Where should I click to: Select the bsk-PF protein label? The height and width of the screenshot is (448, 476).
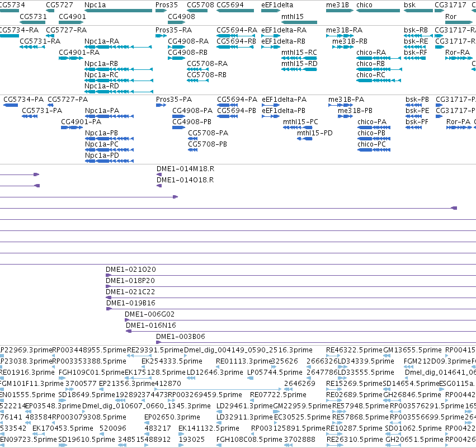(x=417, y=121)
